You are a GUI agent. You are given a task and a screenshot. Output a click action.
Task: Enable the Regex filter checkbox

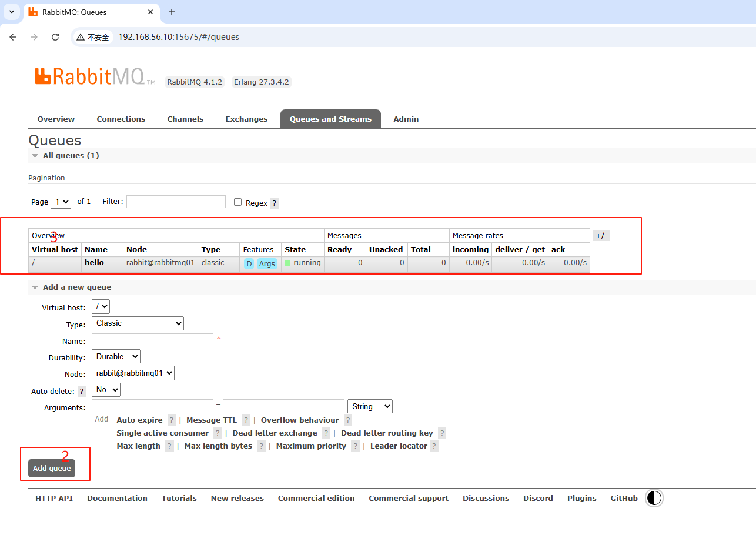238,202
